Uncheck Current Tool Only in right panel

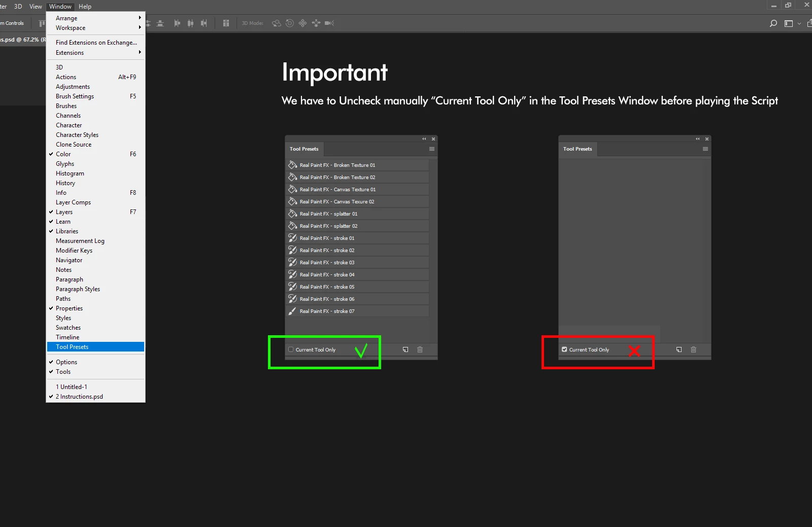(564, 349)
